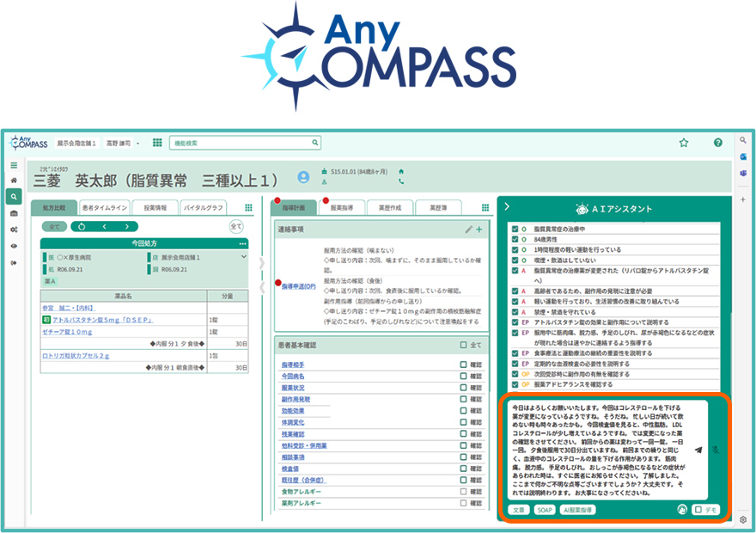
Task: Click the 文章 button
Action: (518, 510)
